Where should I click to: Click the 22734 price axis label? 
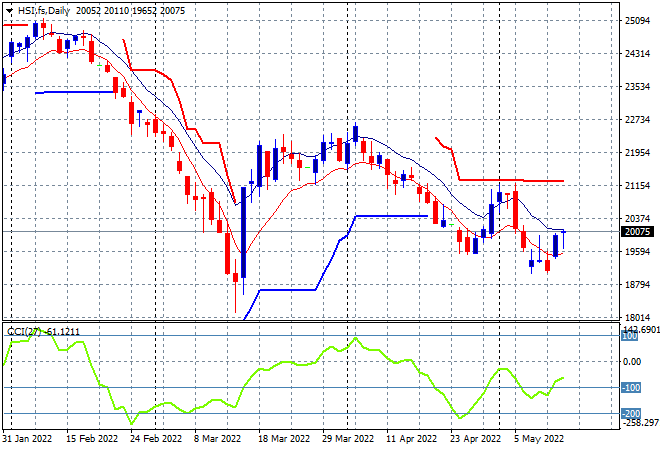[x=636, y=120]
